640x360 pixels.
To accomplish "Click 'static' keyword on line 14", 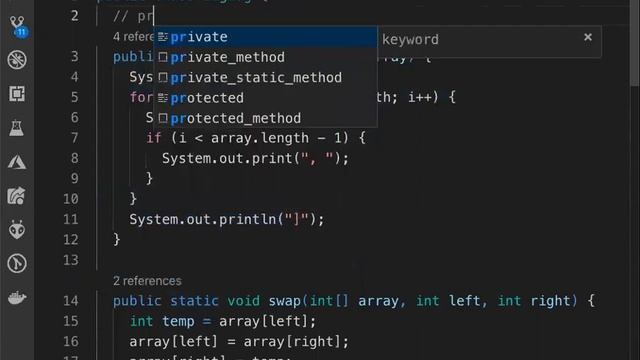I will tap(194, 301).
